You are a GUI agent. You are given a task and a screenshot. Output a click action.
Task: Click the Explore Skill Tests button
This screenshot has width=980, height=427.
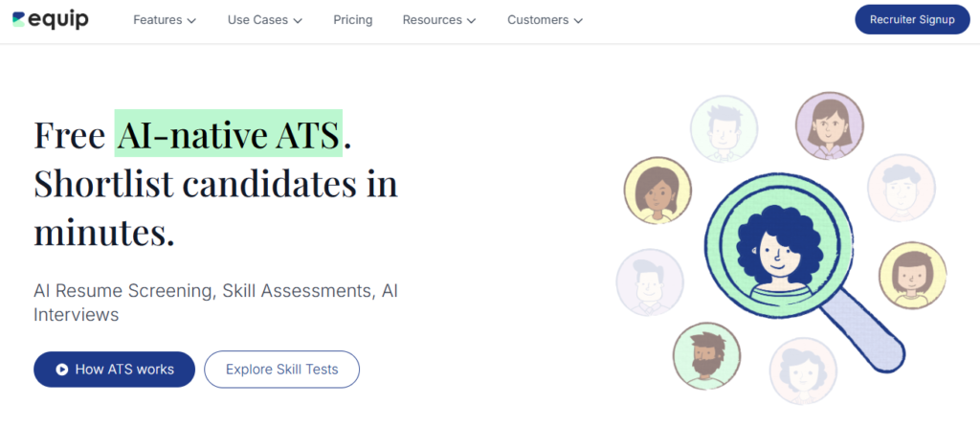(x=282, y=370)
